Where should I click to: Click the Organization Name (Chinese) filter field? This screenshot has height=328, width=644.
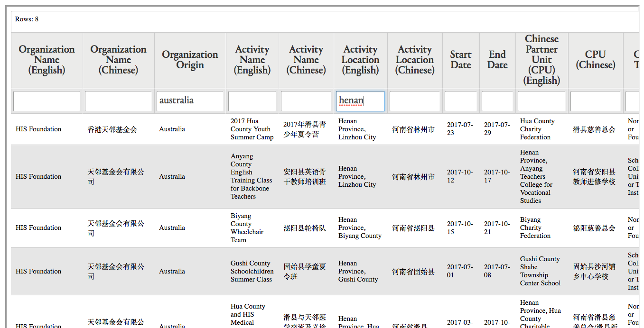pos(118,101)
